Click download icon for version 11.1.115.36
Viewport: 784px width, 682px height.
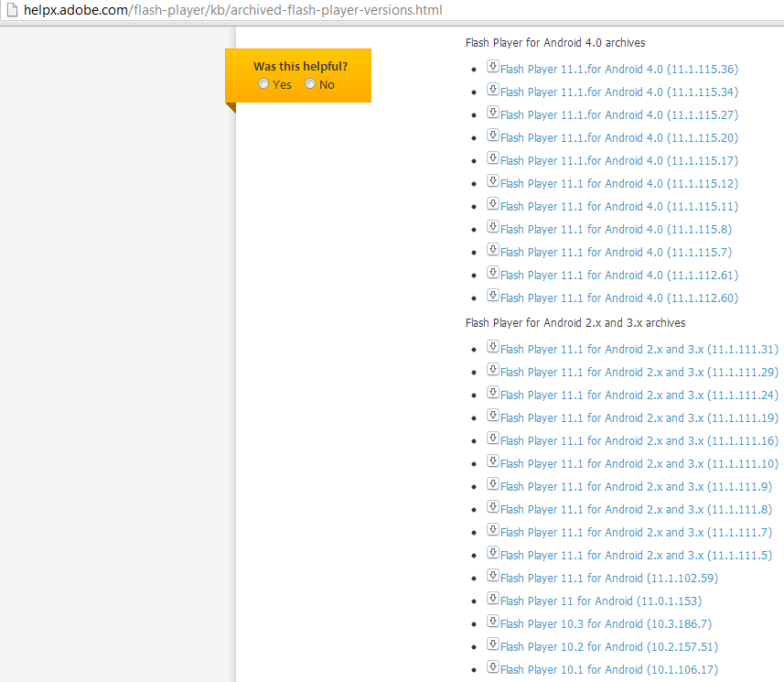tap(493, 66)
